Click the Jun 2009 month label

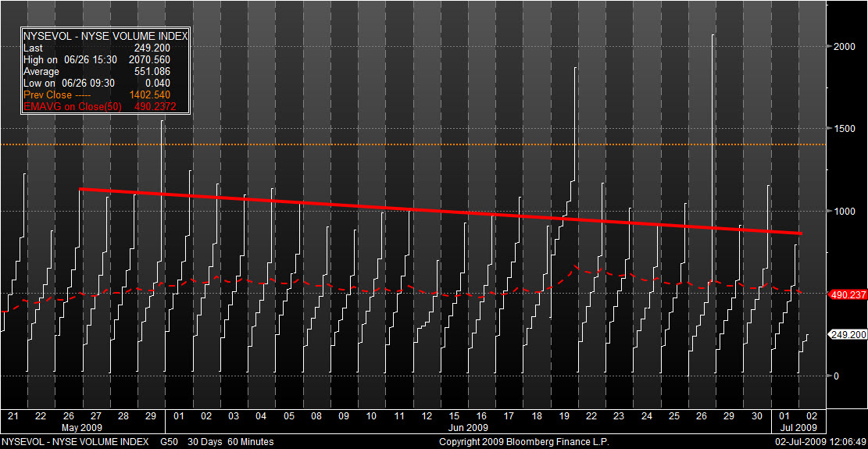tap(468, 427)
